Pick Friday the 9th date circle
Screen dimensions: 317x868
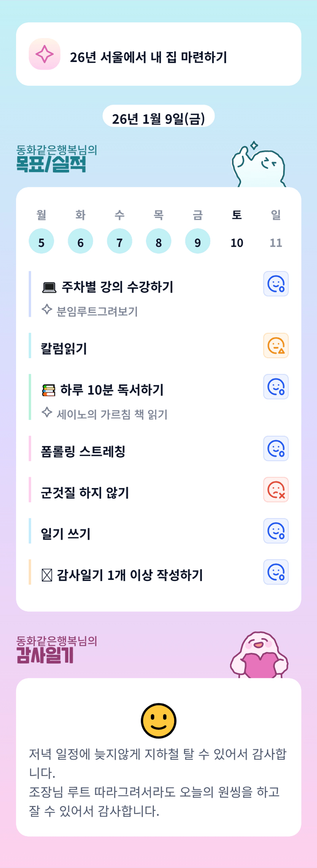click(x=198, y=242)
